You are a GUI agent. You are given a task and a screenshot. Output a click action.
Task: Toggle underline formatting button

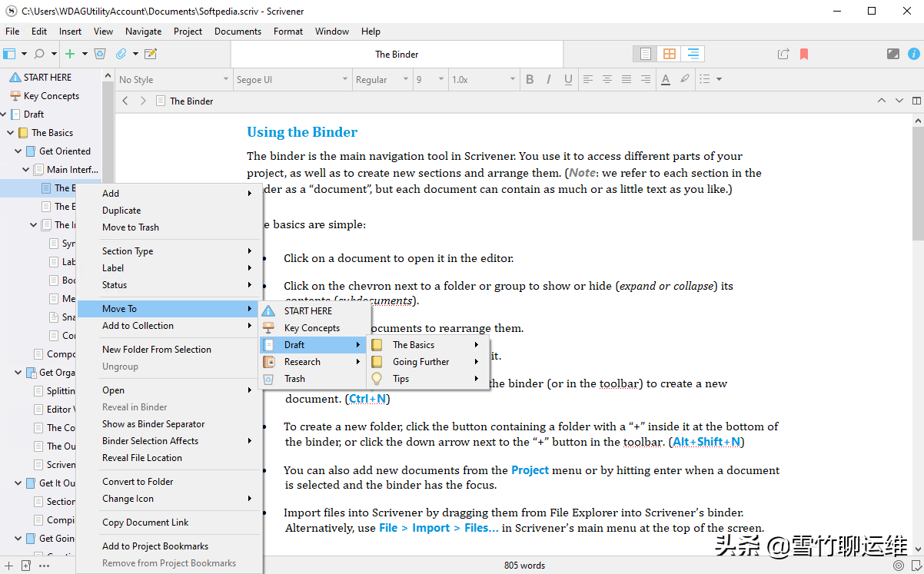(x=568, y=79)
